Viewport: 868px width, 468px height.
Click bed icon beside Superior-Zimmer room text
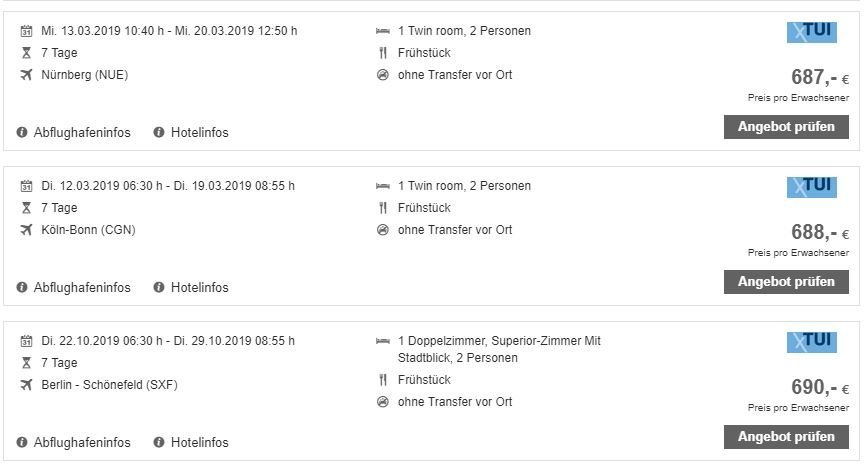pos(383,341)
